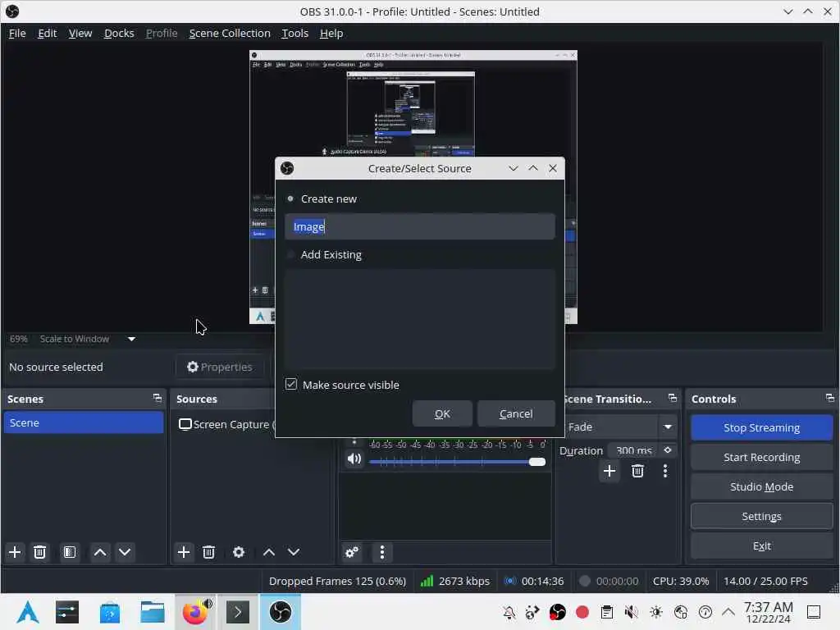Float the Scenes dock icon

157,398
